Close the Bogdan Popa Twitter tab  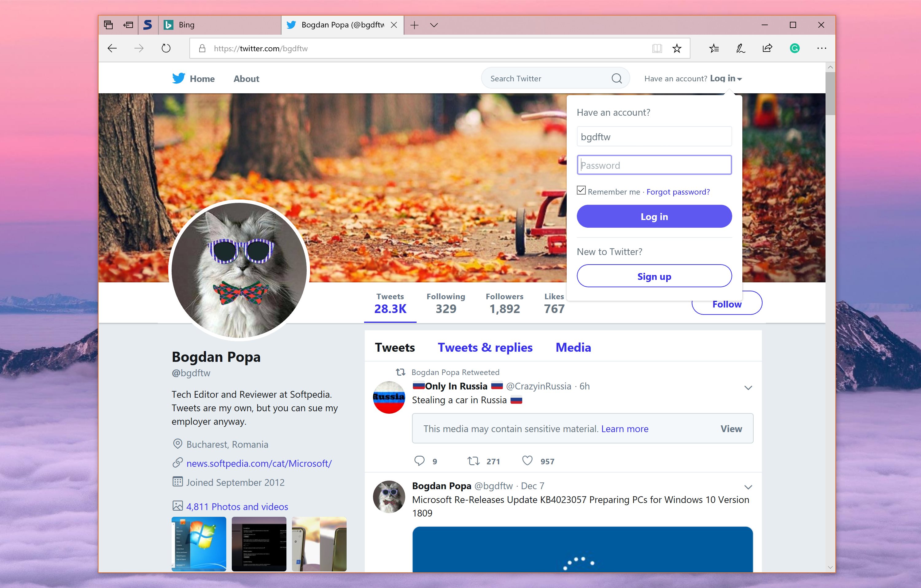394,25
